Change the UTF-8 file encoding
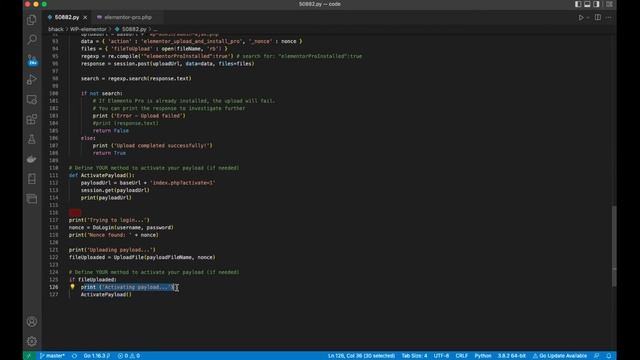 [441, 356]
